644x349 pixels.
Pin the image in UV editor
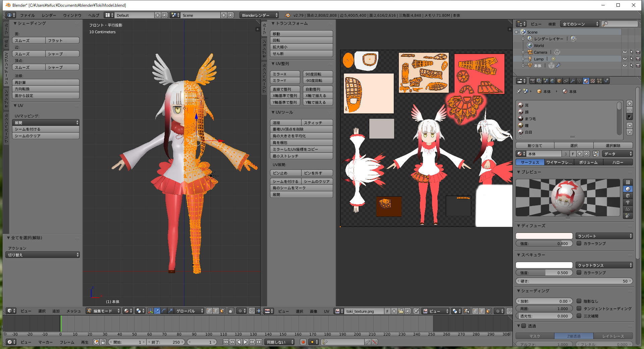[x=416, y=311]
